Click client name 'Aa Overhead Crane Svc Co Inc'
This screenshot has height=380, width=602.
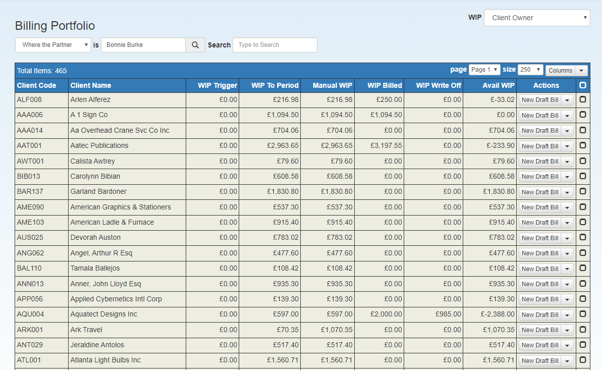tap(120, 130)
